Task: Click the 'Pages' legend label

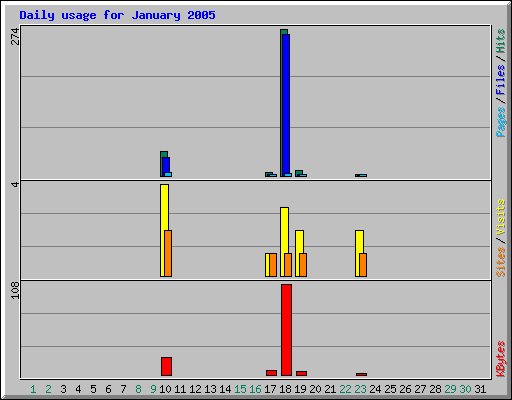Action: click(501, 122)
